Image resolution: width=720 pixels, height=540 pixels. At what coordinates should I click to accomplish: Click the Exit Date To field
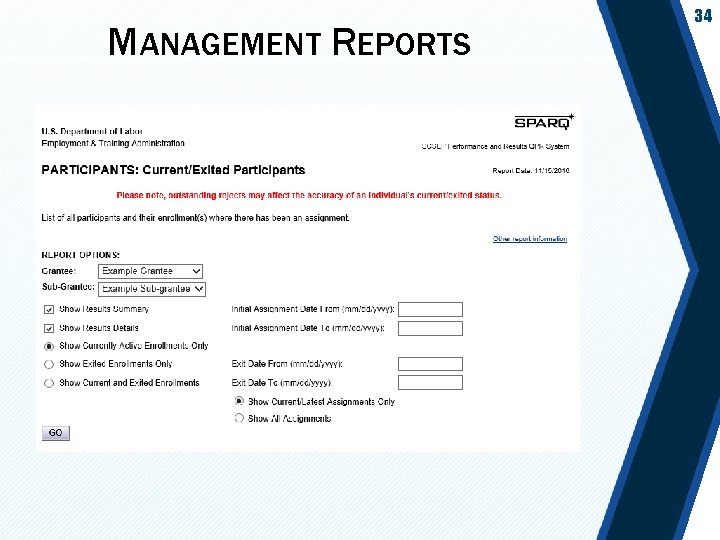[x=430, y=382]
